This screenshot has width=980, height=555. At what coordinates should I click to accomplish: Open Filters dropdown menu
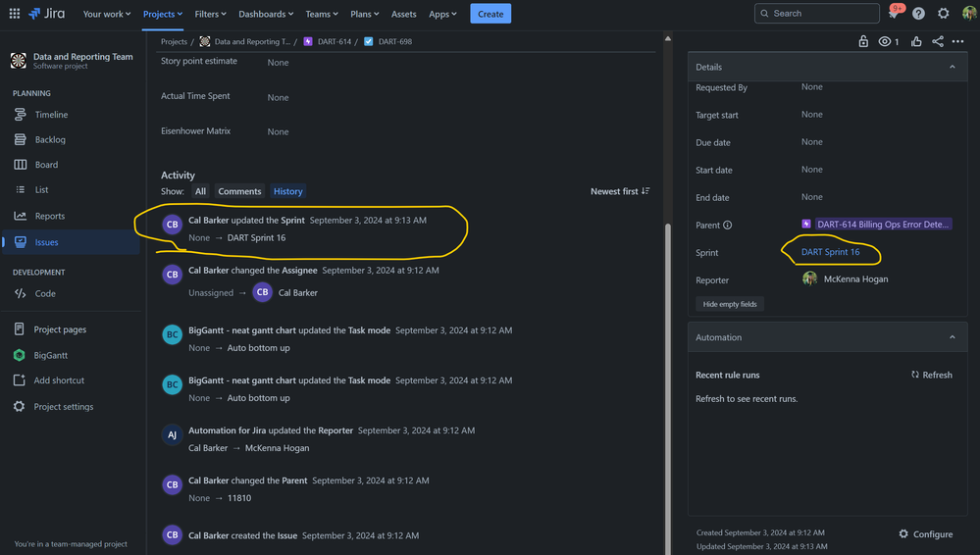click(x=210, y=14)
